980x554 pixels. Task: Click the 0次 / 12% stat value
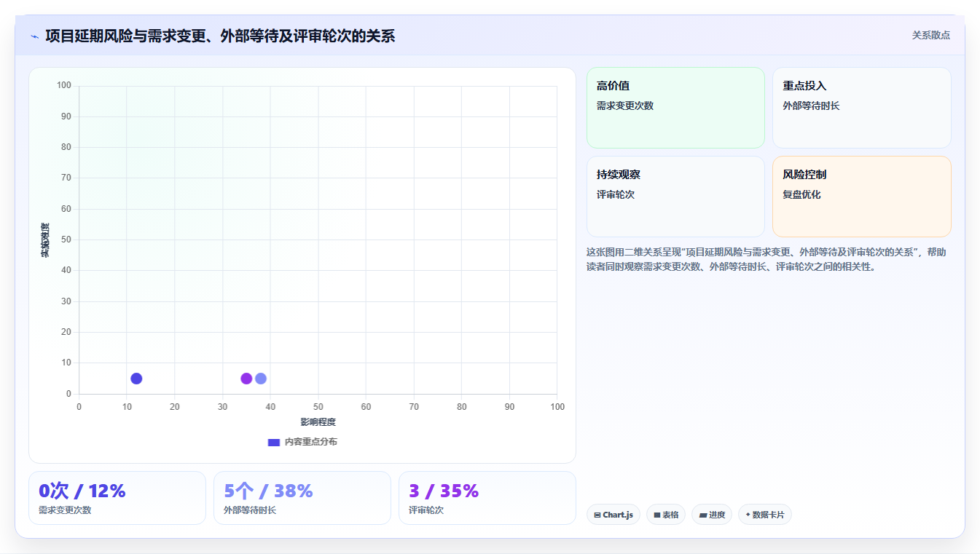(x=82, y=491)
